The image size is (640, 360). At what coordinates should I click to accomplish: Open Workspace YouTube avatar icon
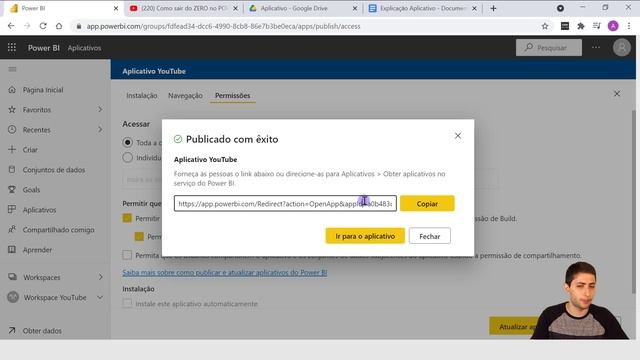click(x=13, y=297)
